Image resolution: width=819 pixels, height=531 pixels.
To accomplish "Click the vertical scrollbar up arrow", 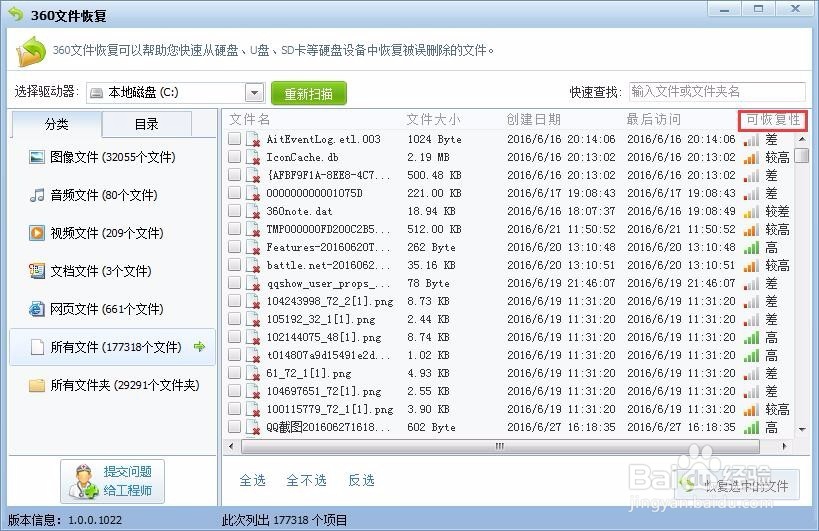I will pos(802,139).
